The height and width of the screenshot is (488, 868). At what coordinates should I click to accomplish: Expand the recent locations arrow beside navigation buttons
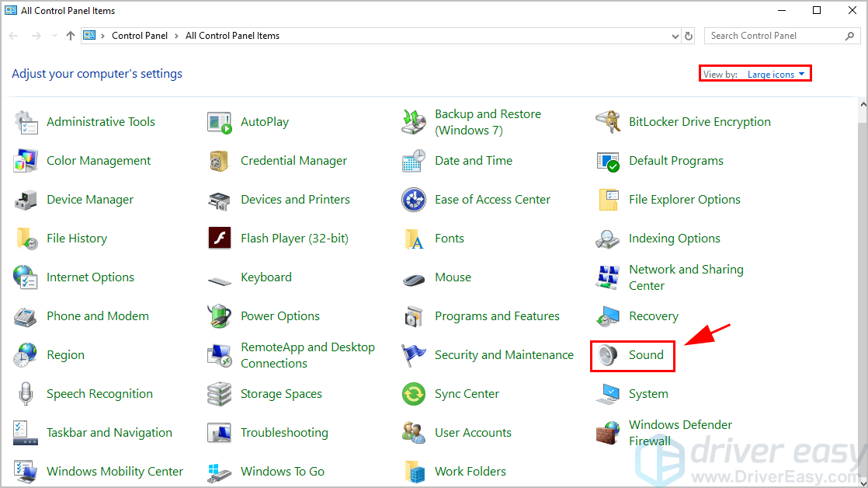(x=54, y=36)
